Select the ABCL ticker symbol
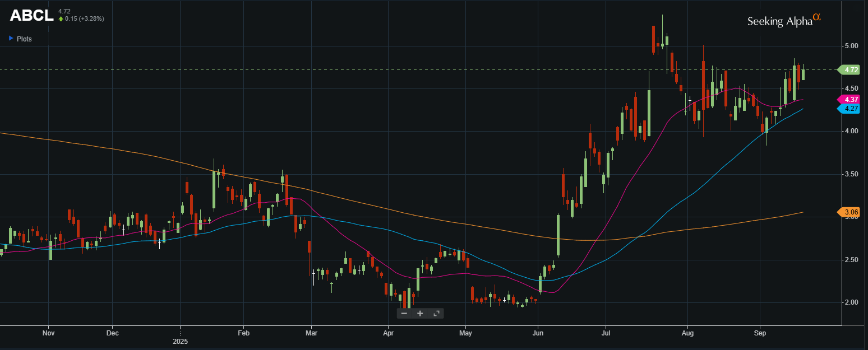 (32, 15)
